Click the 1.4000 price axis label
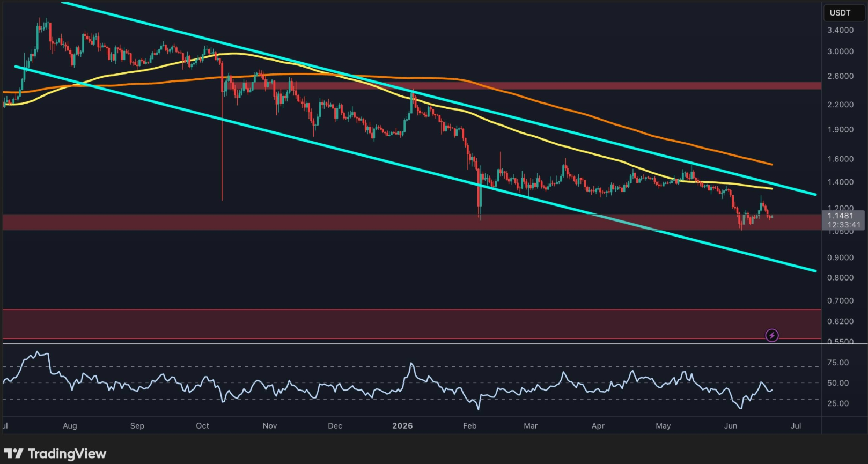The image size is (868, 464). click(x=840, y=182)
